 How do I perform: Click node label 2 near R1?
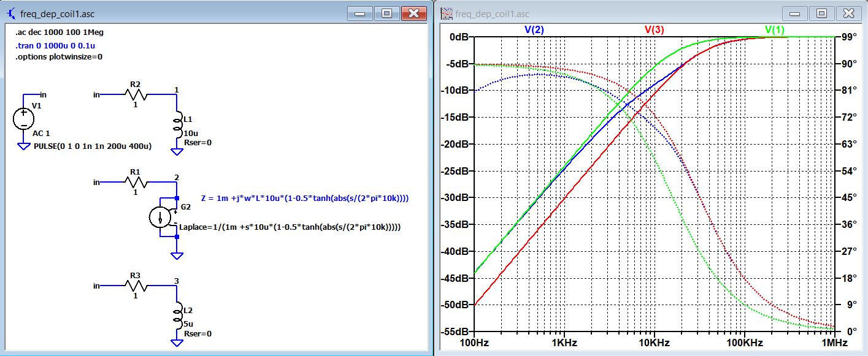[177, 178]
